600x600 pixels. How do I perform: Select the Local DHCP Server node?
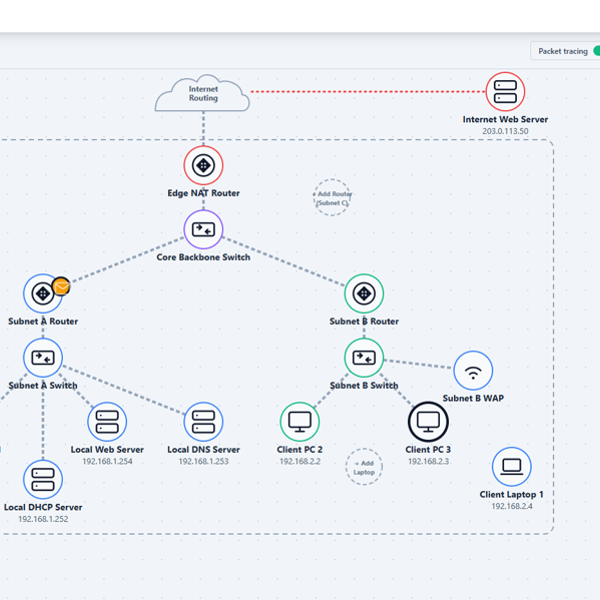(x=43, y=480)
